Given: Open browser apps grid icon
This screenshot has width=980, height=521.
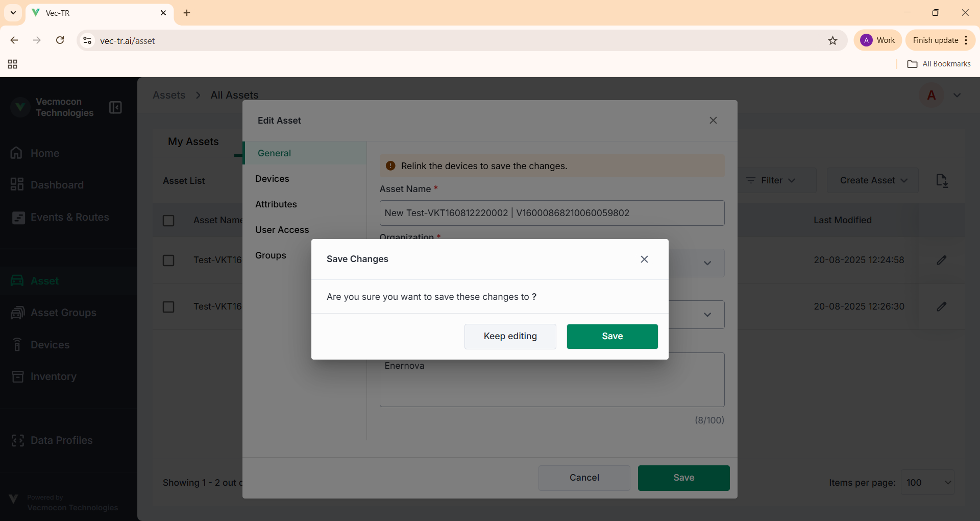Looking at the screenshot, I should (13, 64).
